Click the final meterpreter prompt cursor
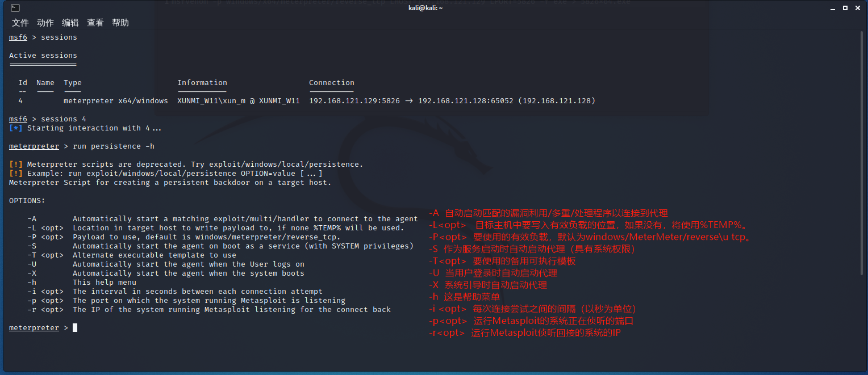868x375 pixels. click(x=75, y=328)
